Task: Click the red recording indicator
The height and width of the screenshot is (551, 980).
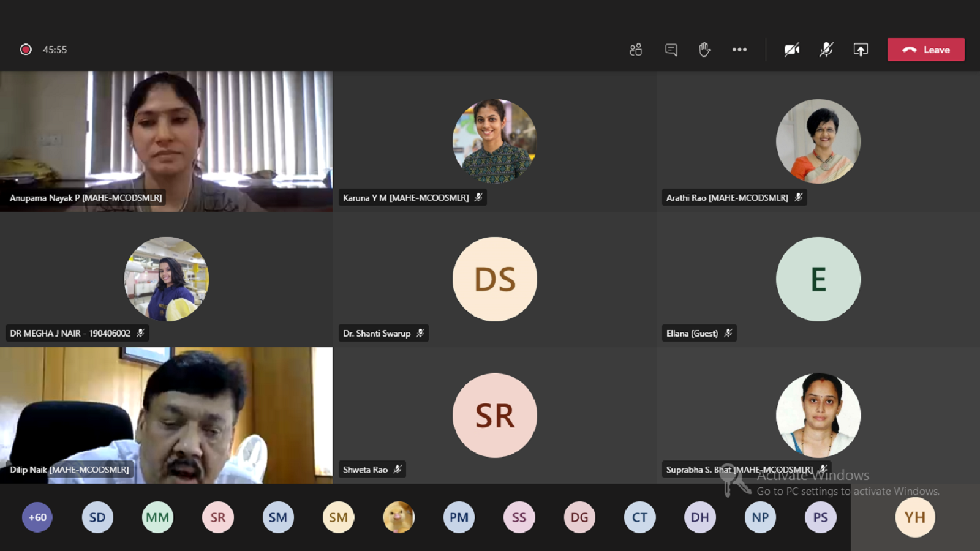Action: pos(26,50)
